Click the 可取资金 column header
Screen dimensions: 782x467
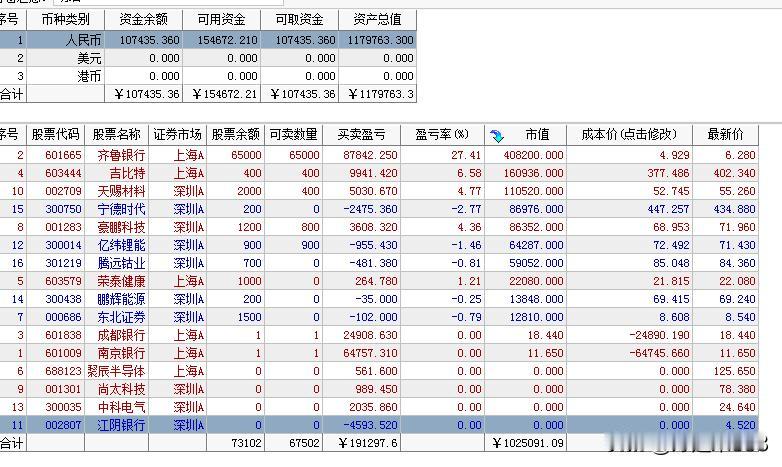coord(300,19)
